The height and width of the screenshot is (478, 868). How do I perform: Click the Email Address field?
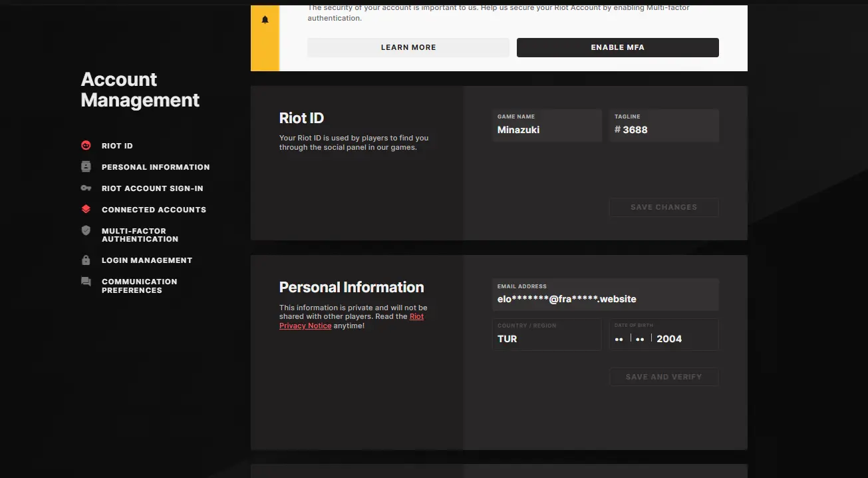click(605, 299)
